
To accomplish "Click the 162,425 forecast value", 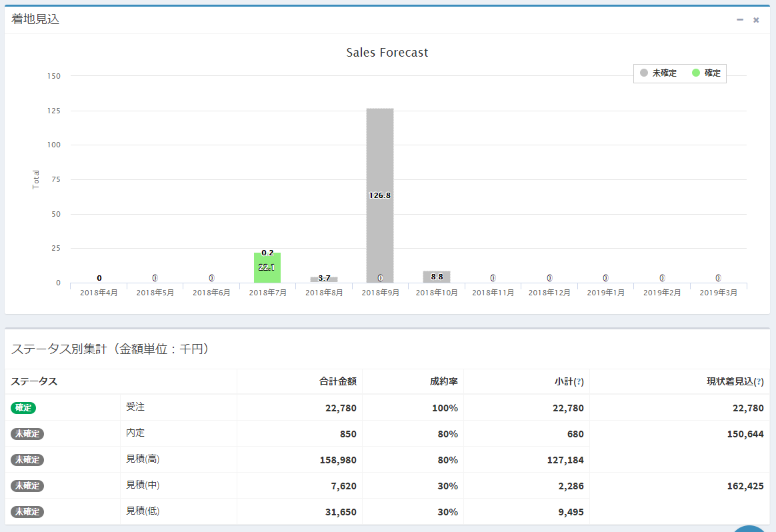I will point(745,486).
